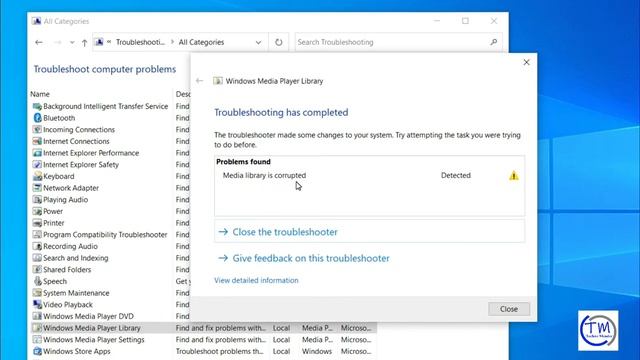Image resolution: width=640 pixels, height=360 pixels.
Task: Click the dialog's back arrow
Action: click(199, 81)
